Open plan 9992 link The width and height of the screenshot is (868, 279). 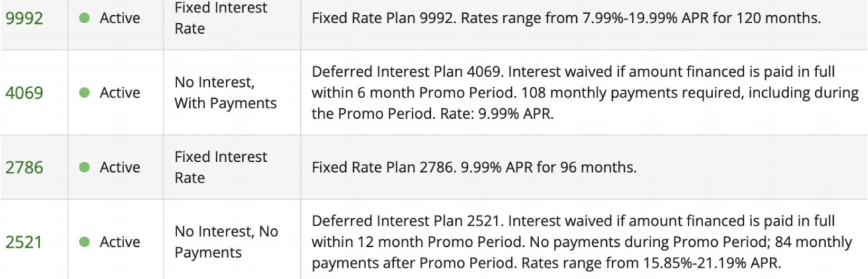tap(24, 18)
